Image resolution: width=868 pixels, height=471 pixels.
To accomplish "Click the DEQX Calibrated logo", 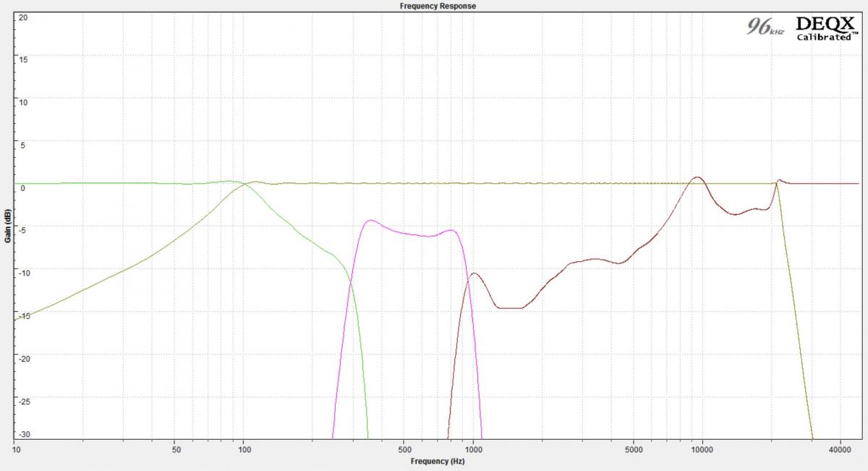I will (x=825, y=27).
